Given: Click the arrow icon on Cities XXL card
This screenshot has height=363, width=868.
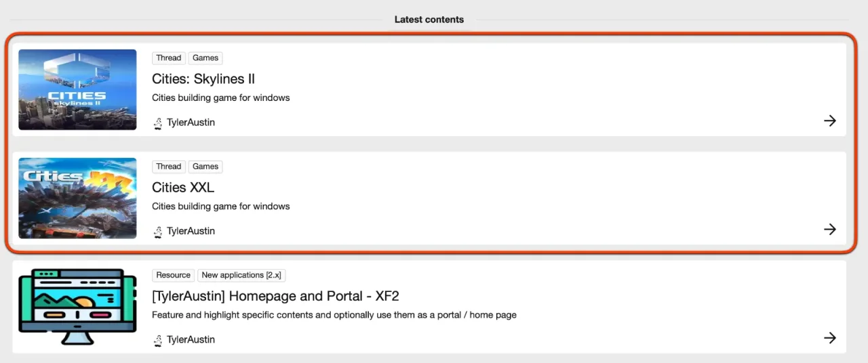Looking at the screenshot, I should pos(829,230).
